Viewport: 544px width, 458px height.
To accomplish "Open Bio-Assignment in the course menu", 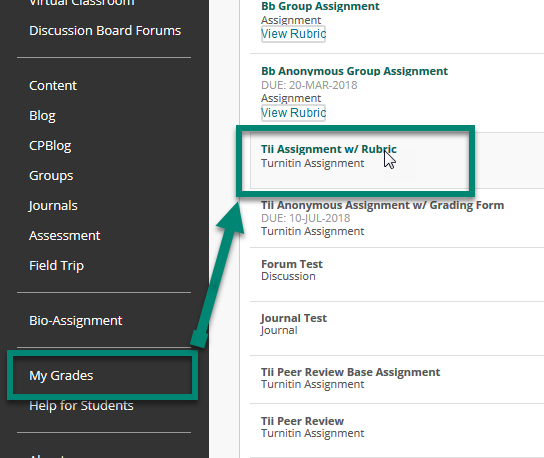I will (x=76, y=321).
